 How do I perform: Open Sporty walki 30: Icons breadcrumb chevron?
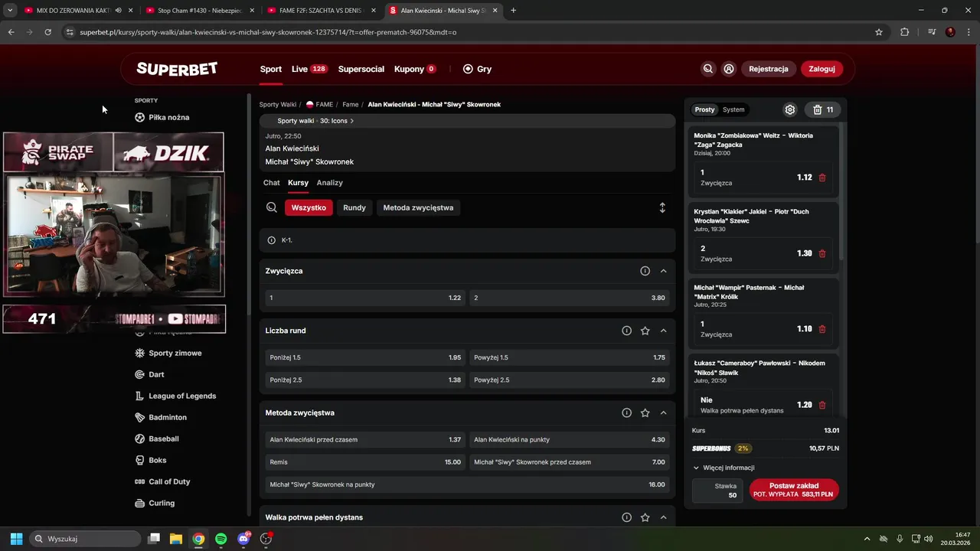tap(351, 121)
